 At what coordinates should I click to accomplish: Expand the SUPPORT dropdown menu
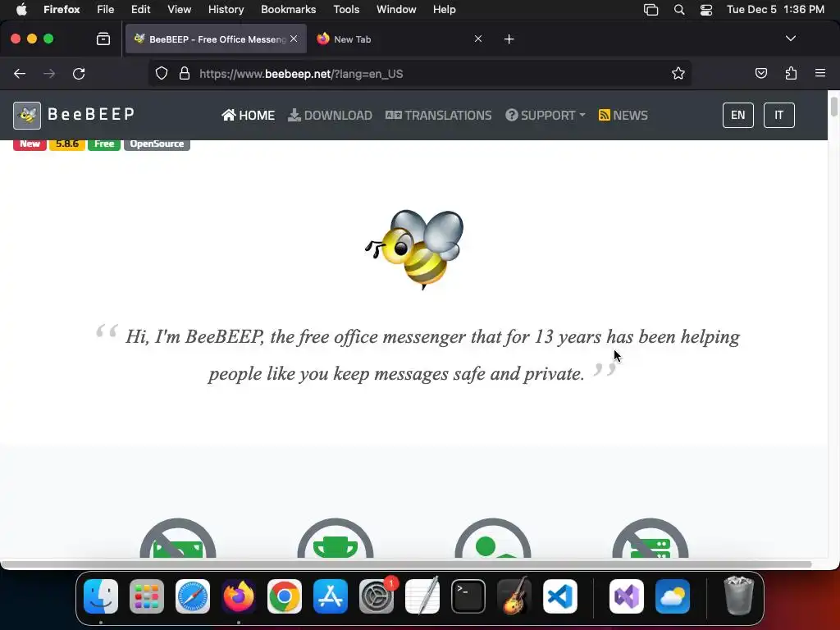click(x=546, y=115)
